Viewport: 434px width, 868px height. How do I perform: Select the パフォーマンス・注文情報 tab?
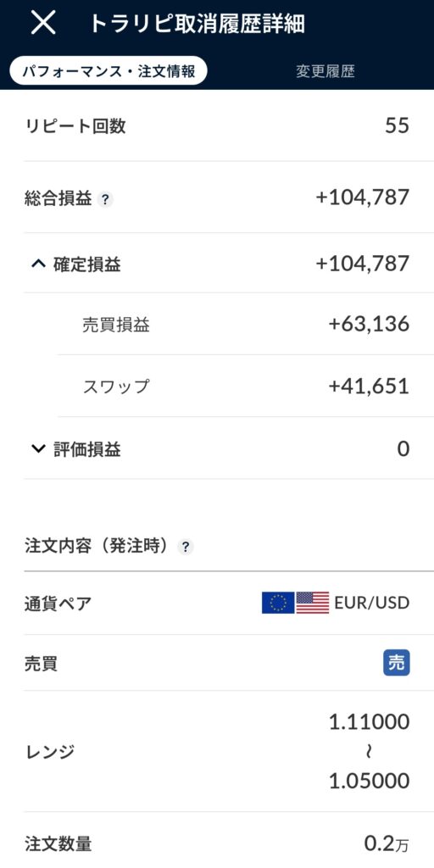108,72
